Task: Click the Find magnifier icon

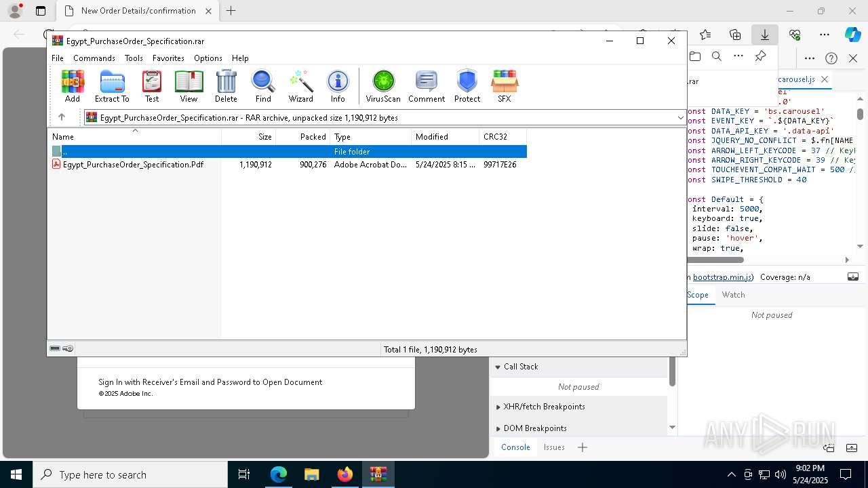Action: tap(263, 86)
